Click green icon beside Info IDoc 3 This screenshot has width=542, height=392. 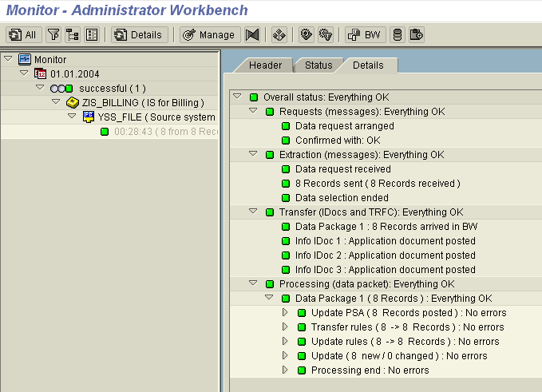(x=286, y=270)
